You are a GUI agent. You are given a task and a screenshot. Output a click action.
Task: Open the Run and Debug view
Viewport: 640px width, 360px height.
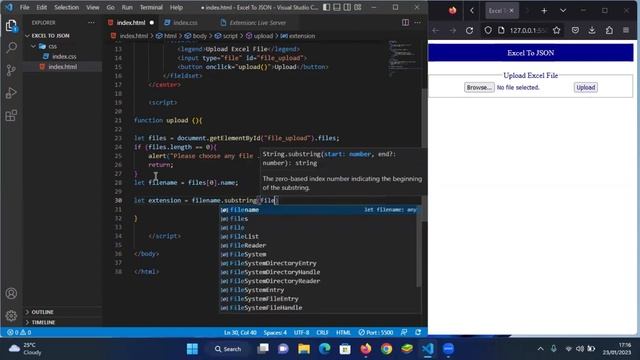(11, 93)
